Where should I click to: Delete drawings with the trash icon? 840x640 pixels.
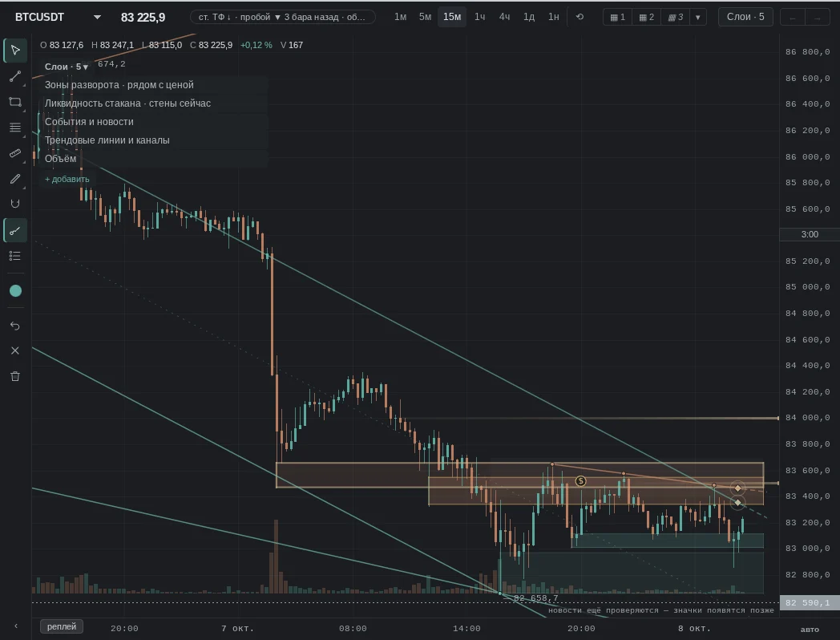click(15, 376)
